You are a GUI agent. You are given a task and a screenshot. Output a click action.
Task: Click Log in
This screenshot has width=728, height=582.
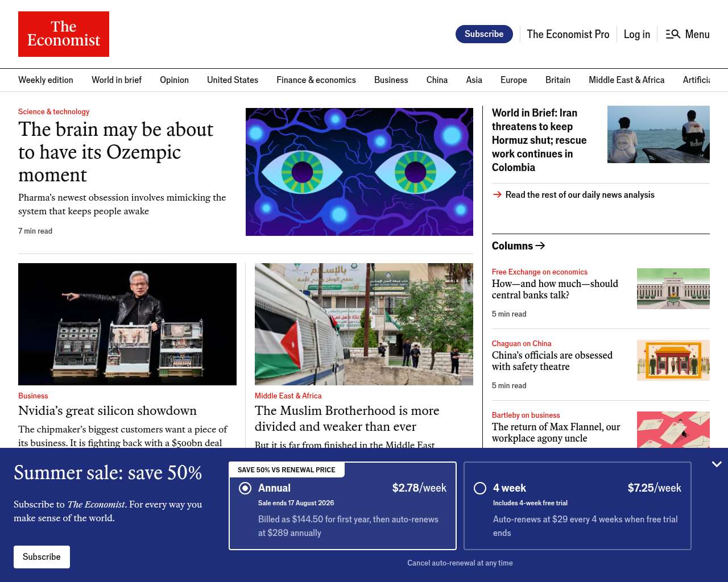(637, 34)
